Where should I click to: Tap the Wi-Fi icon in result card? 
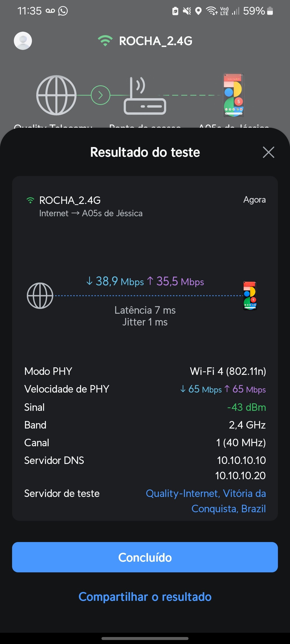(x=30, y=200)
